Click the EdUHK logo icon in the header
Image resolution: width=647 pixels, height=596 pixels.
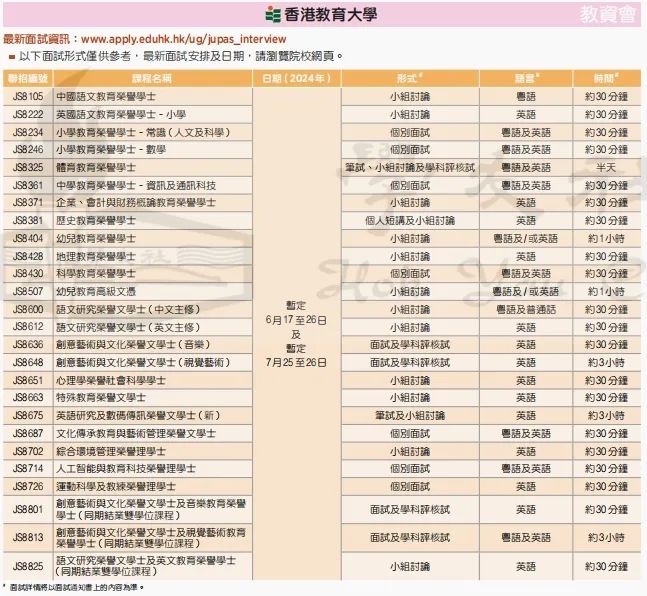tap(273, 14)
